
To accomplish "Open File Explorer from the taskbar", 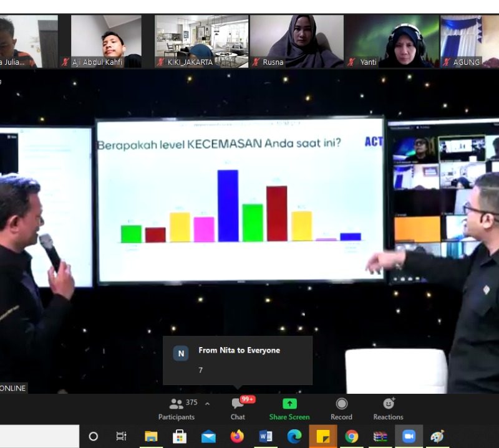I will tap(151, 436).
